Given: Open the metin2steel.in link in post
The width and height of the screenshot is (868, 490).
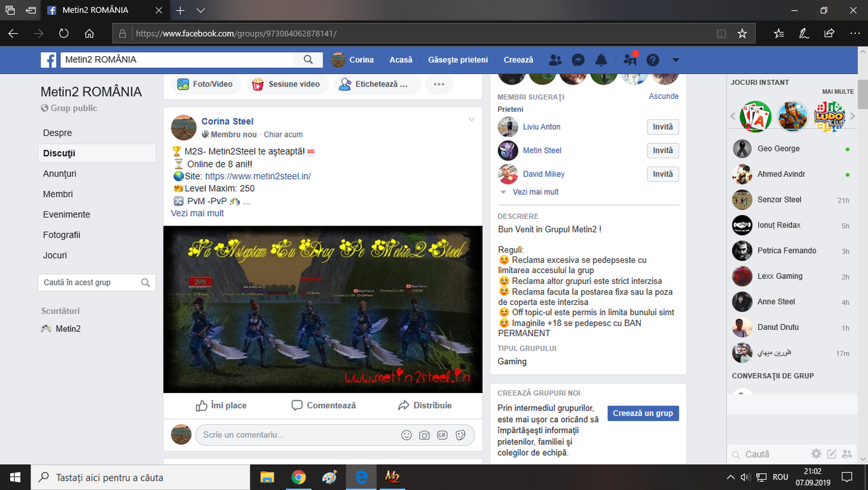Looking at the screenshot, I should (258, 176).
